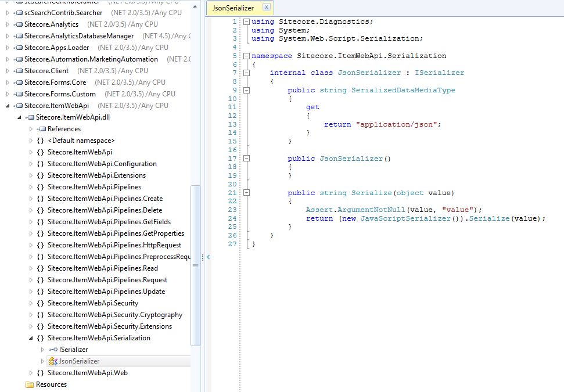Expand Sitecore.AnalyticsDatabaseManager assembly node

pyautogui.click(x=8, y=36)
